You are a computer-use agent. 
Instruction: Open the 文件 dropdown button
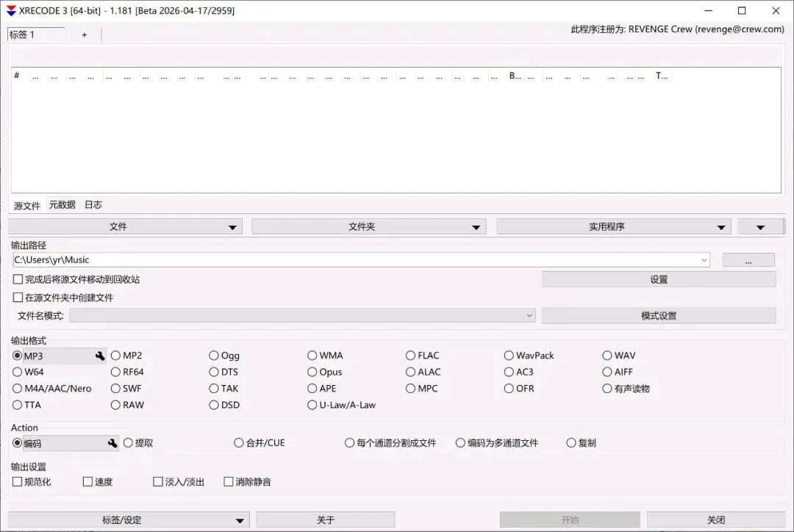(126, 227)
